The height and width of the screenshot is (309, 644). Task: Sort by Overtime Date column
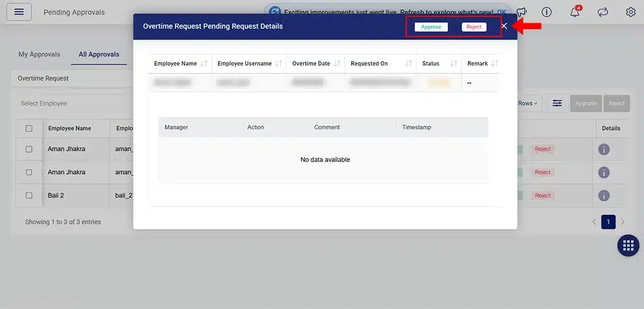point(337,63)
